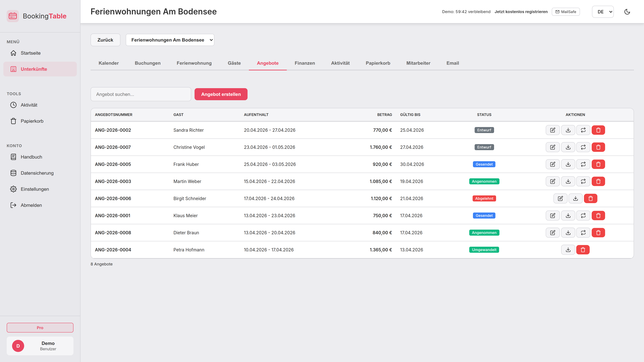Click the Zurück button
Image resolution: width=644 pixels, height=362 pixels.
coord(105,40)
